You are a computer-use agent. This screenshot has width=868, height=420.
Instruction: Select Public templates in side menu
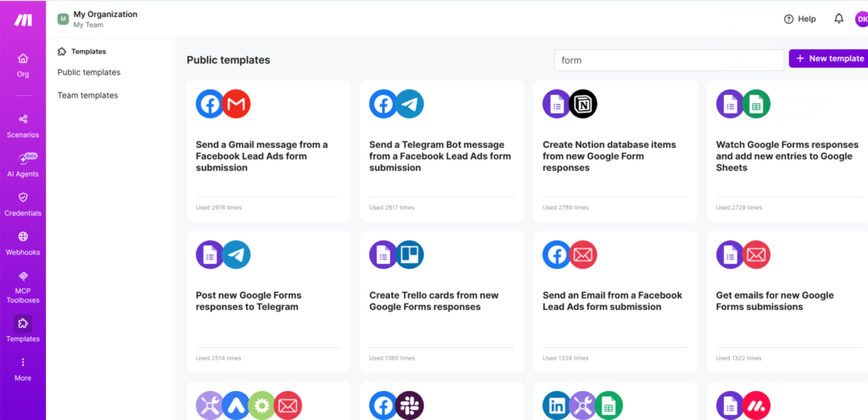click(x=88, y=73)
